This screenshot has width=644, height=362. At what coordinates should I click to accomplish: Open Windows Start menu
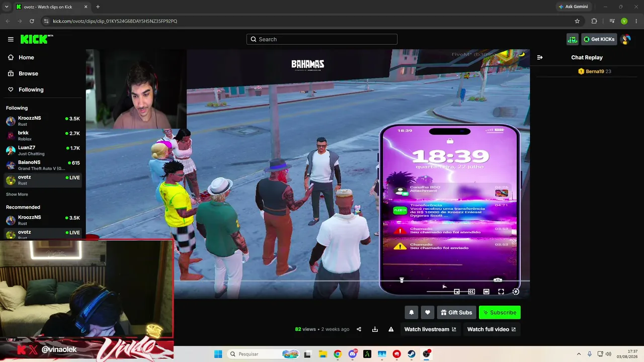[x=218, y=354]
